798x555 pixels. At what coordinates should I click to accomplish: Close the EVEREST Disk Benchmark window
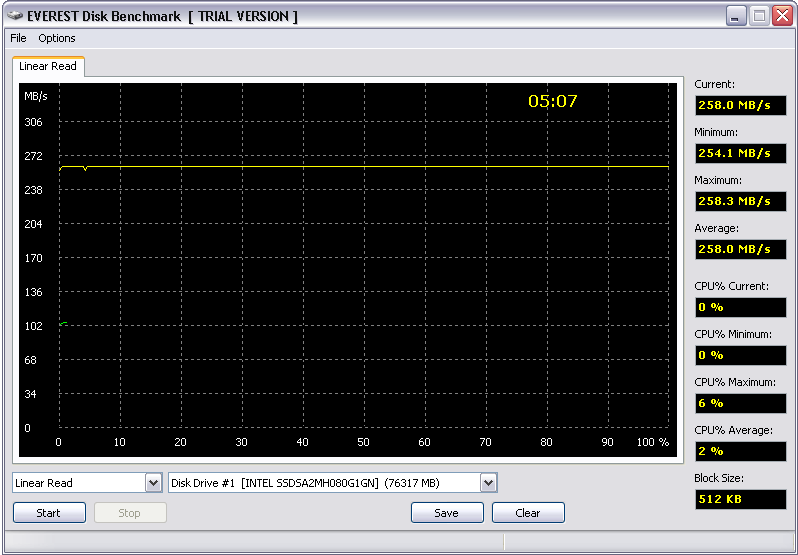[782, 16]
